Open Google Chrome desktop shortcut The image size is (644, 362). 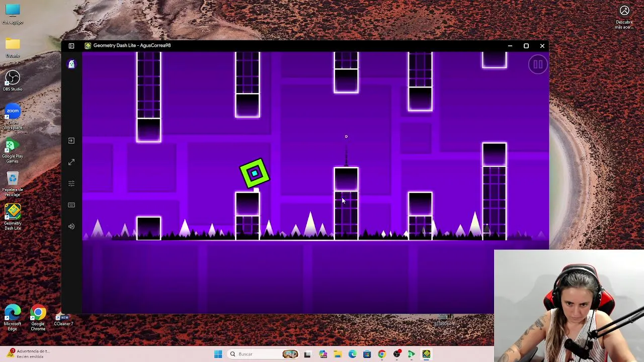(38, 318)
